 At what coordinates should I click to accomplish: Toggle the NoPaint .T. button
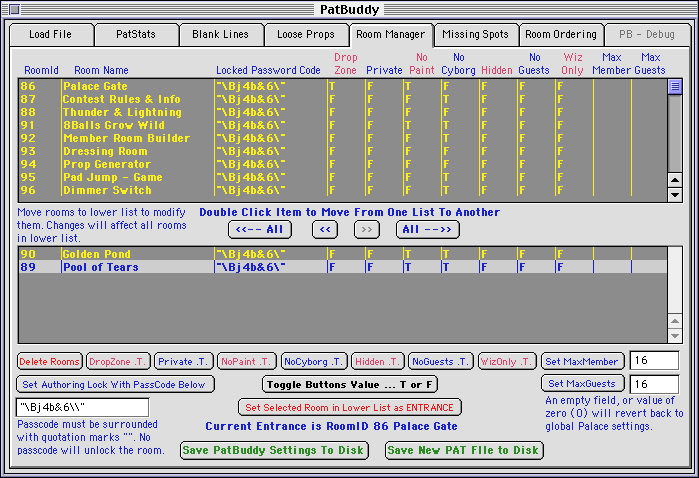pos(246,361)
